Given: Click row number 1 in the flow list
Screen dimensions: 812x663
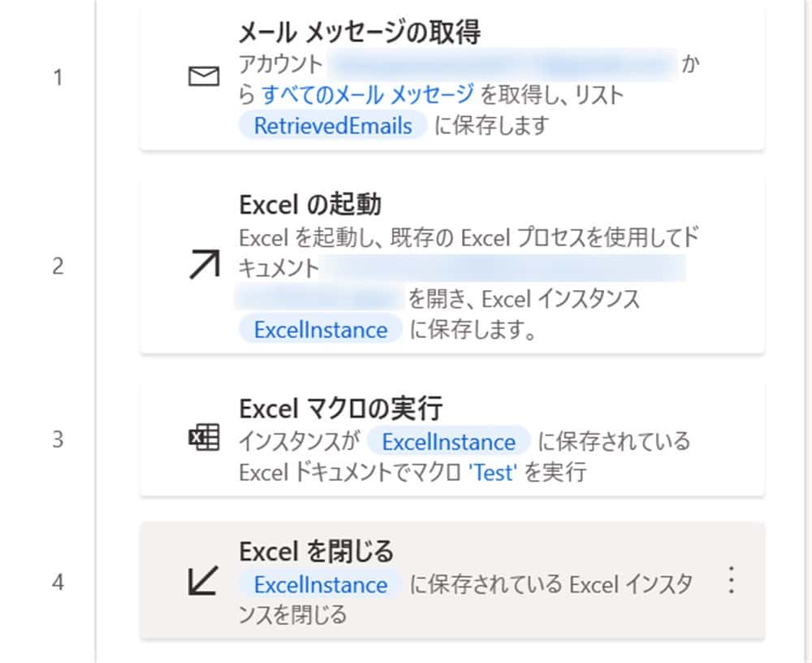Looking at the screenshot, I should pyautogui.click(x=58, y=77).
